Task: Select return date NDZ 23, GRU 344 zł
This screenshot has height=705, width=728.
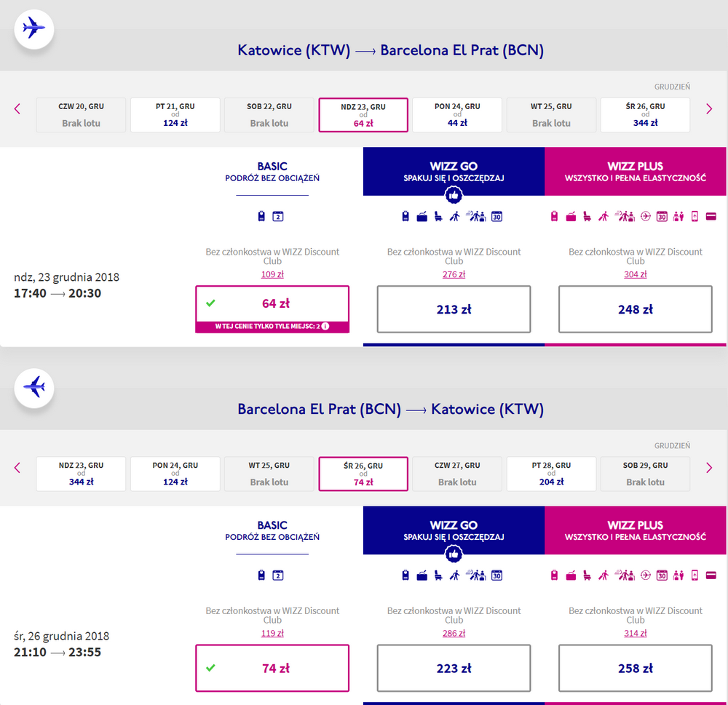Action: [x=81, y=474]
